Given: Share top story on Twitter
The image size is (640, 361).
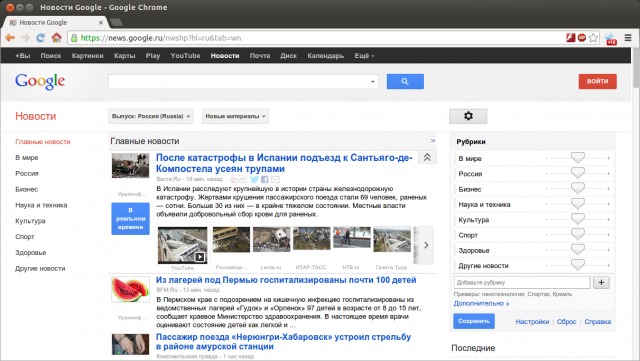Looking at the screenshot, I should pyautogui.click(x=254, y=179).
